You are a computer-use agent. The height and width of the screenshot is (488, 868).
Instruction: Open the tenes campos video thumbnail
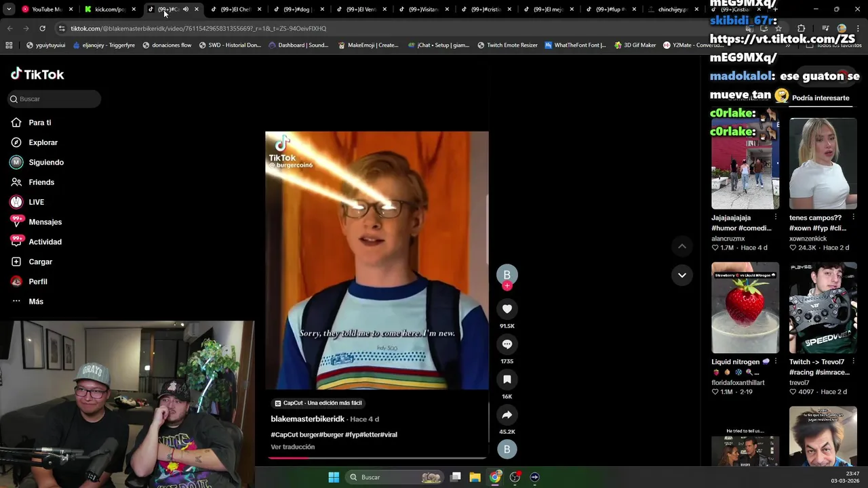point(823,163)
